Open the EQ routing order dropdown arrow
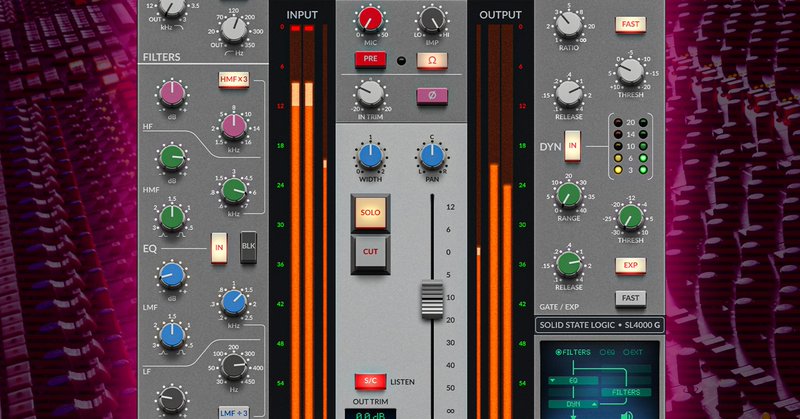800x419 pixels. 553,381
